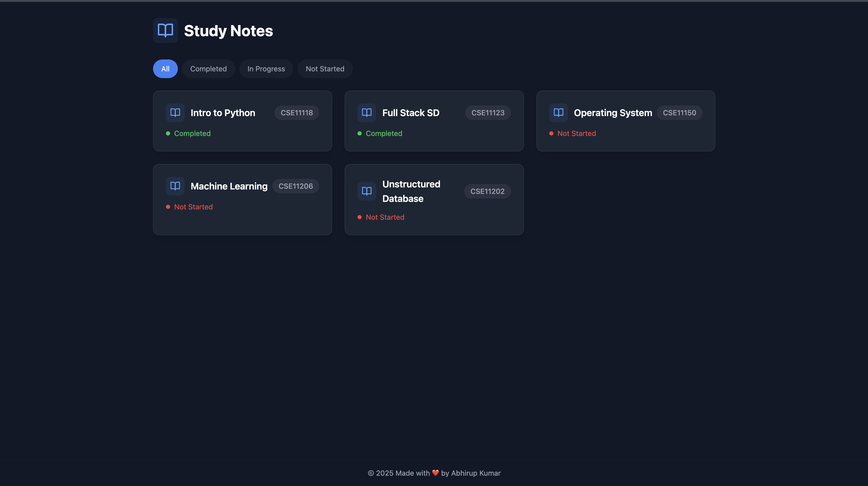This screenshot has height=486, width=868.
Task: Click Not Started status on Machine Learning card
Action: (x=193, y=207)
